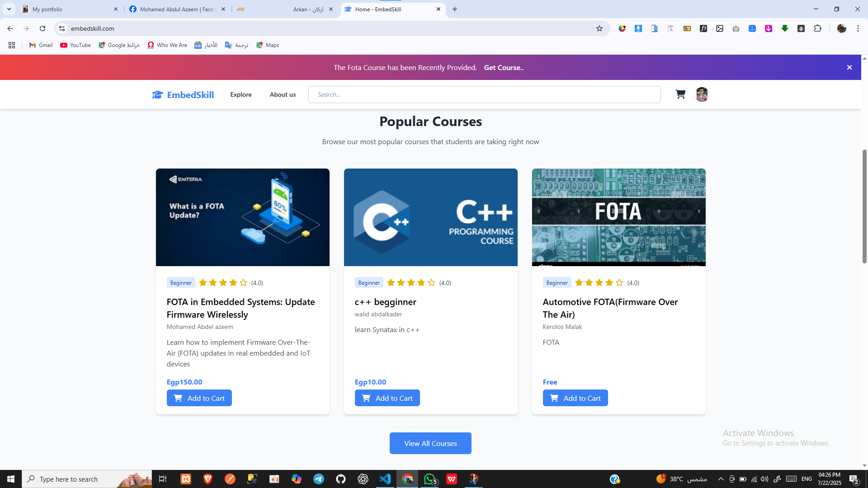Screen dimensions: 868x488
Task: Click View All Courses button
Action: 430,443
